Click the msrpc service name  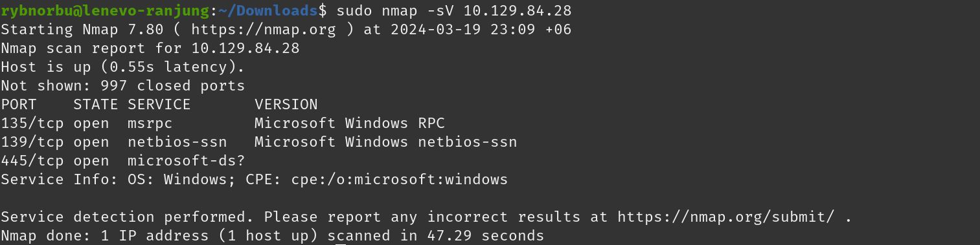150,123
